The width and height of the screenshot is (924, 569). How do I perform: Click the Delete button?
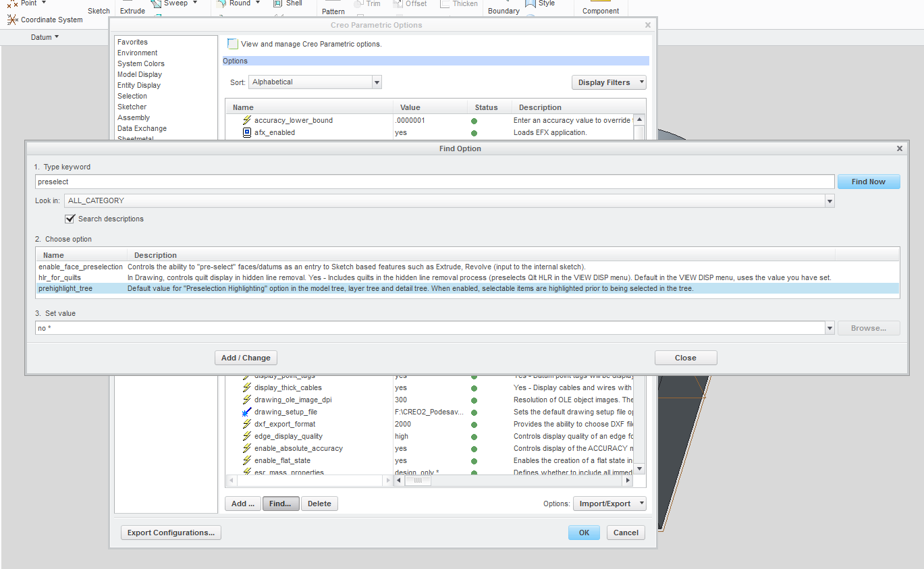319,504
